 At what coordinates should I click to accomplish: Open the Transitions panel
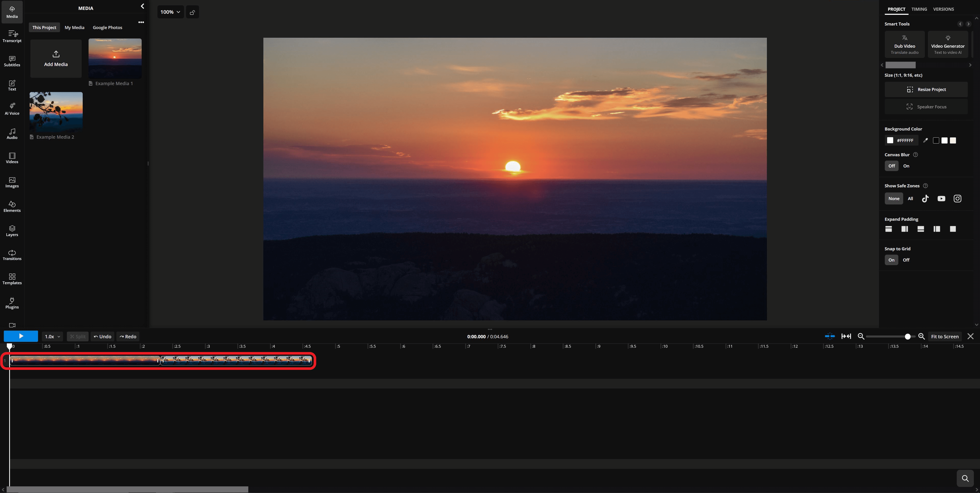coord(12,255)
